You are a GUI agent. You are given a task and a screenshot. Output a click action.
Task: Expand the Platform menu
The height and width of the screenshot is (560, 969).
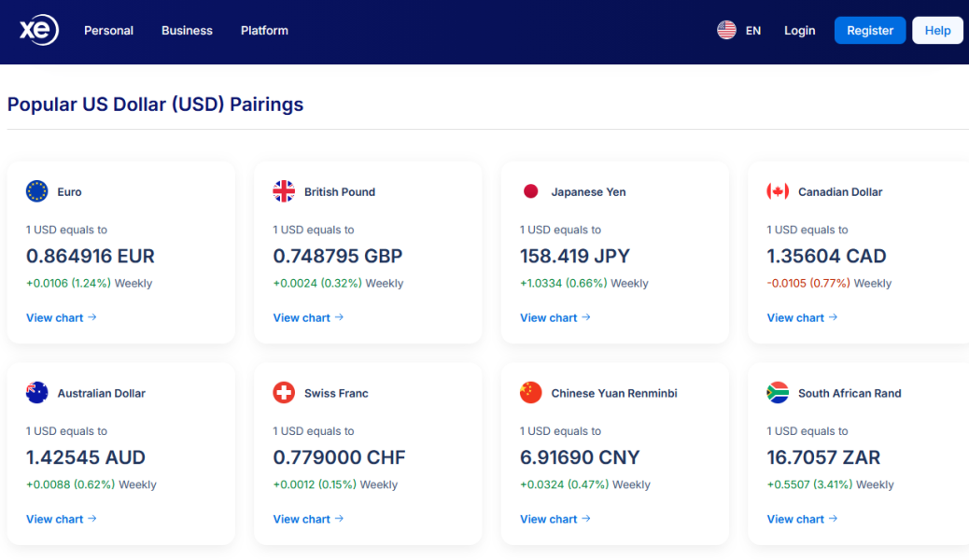point(264,31)
